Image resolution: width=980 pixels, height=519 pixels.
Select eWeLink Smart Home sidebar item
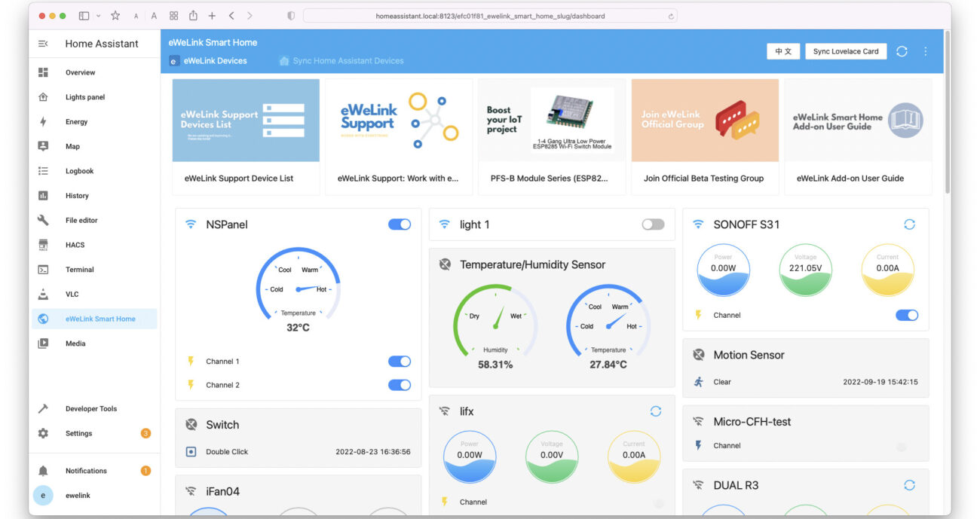94,319
